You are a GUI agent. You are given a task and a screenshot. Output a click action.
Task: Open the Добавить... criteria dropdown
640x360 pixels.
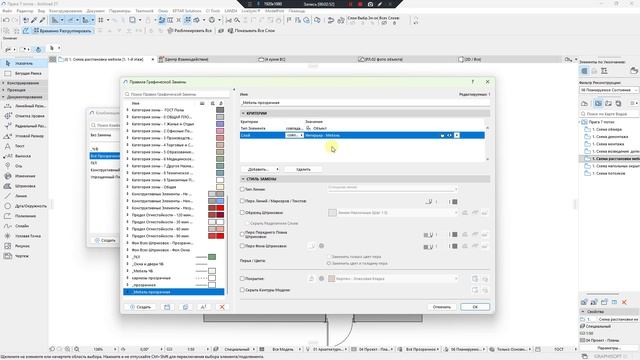pyautogui.click(x=260, y=169)
